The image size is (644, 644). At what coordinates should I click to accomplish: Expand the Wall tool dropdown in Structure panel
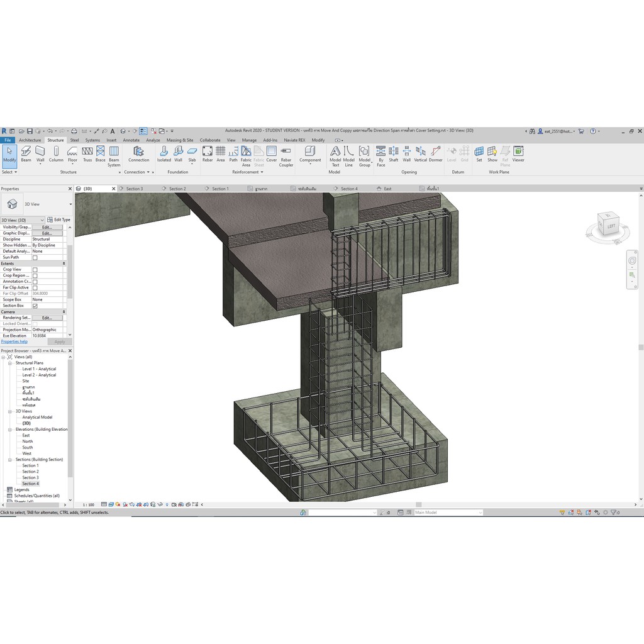pyautogui.click(x=40, y=164)
